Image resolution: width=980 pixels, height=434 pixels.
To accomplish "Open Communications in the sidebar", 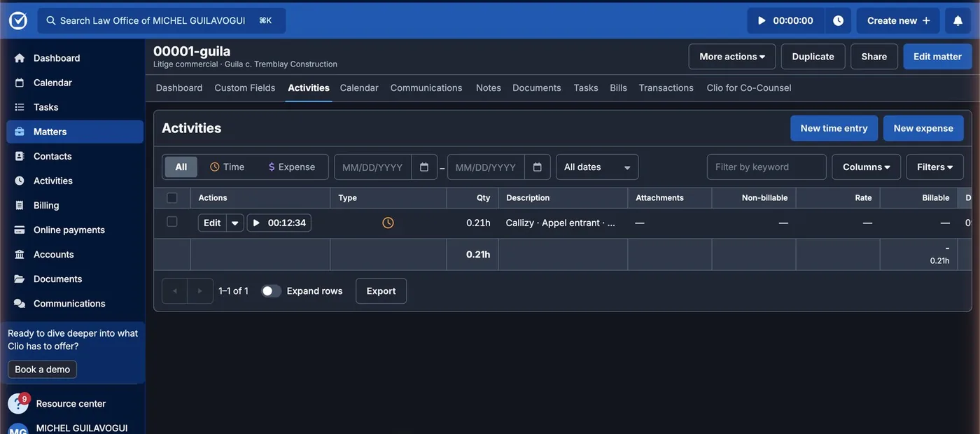I will click(75, 303).
